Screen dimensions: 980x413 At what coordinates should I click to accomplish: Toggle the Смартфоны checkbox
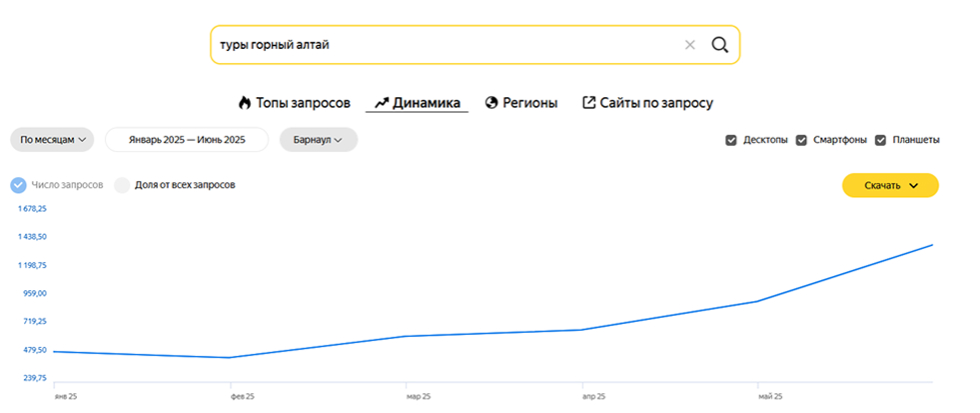click(x=801, y=140)
